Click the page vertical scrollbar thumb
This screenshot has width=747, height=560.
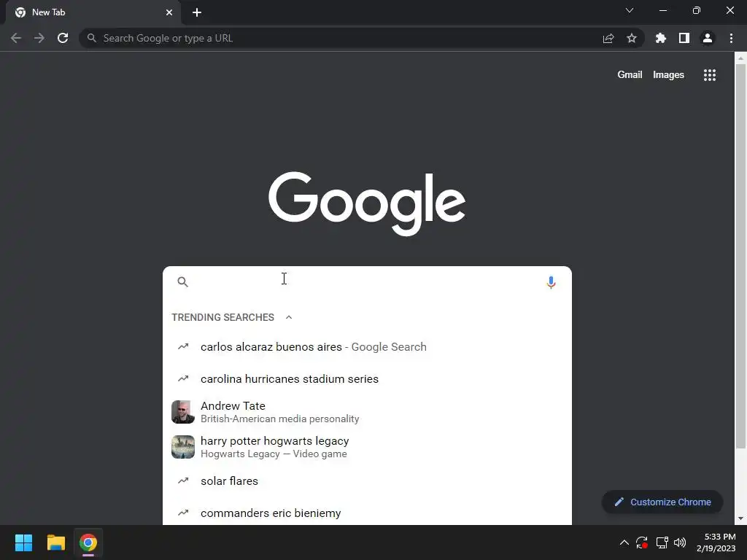tap(740, 256)
